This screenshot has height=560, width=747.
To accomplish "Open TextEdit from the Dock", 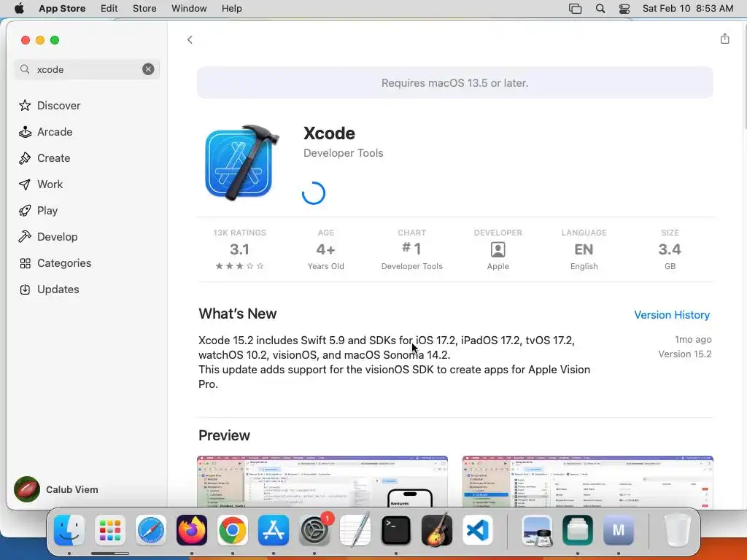I will tap(355, 530).
